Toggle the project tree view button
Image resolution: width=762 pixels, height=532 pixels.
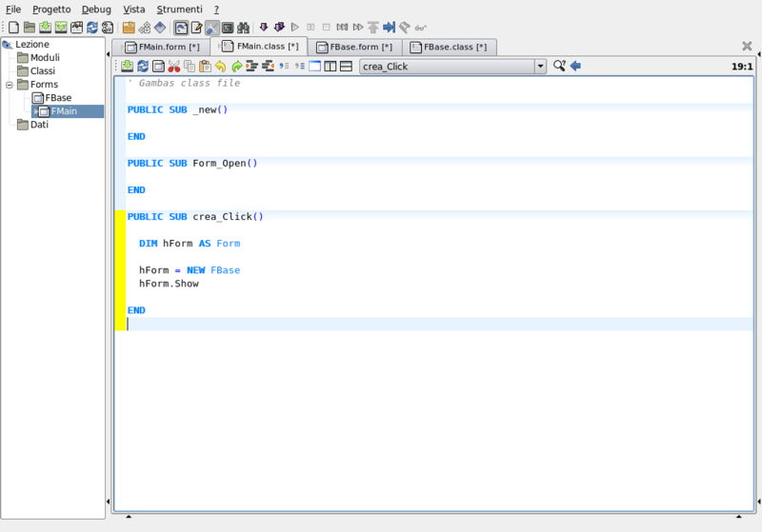181,28
